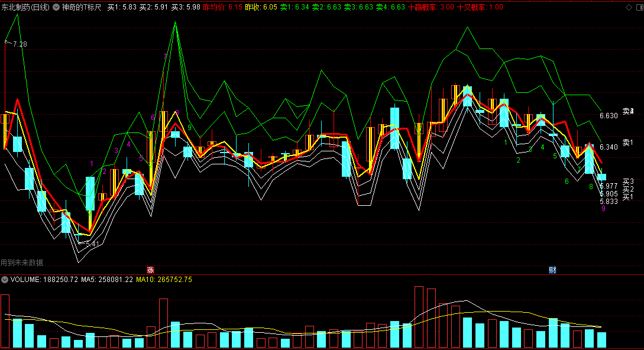Select the 买1: 5.83 value in header
Viewport: 644px width, 350px height.
[122, 8]
